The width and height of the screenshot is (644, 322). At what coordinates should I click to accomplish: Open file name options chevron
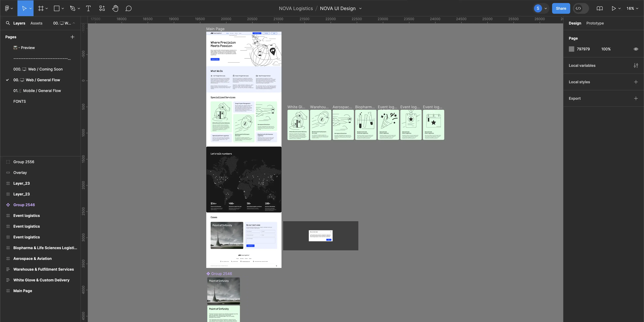360,9
